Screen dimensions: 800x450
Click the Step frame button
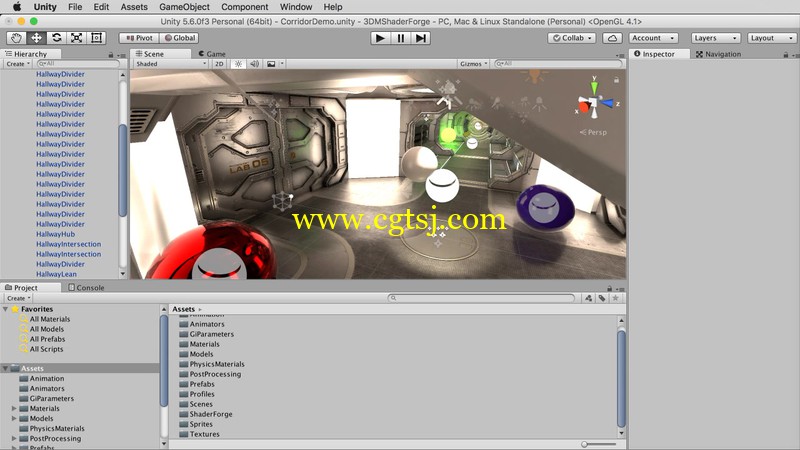[420, 38]
